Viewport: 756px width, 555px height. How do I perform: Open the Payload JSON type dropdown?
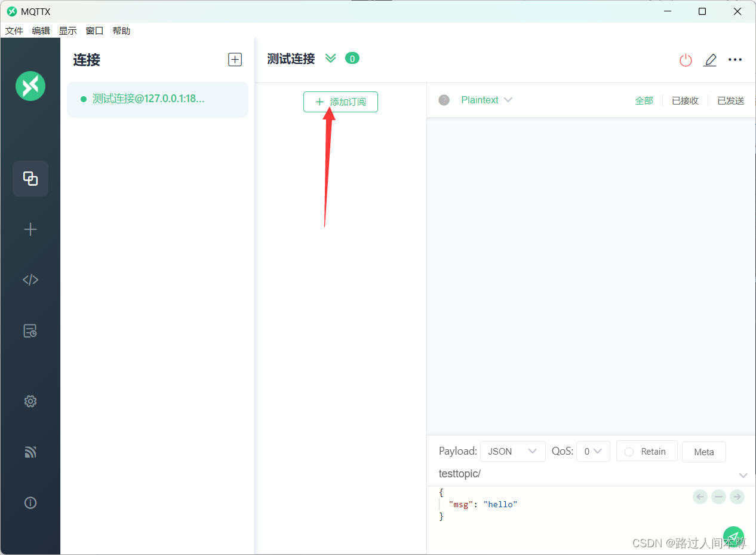pos(513,451)
